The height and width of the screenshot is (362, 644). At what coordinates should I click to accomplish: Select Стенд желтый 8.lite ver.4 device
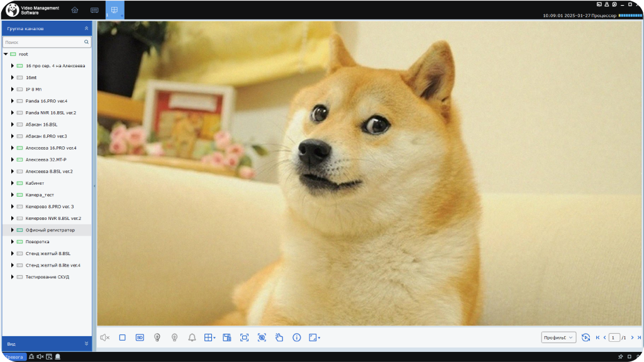tap(53, 265)
